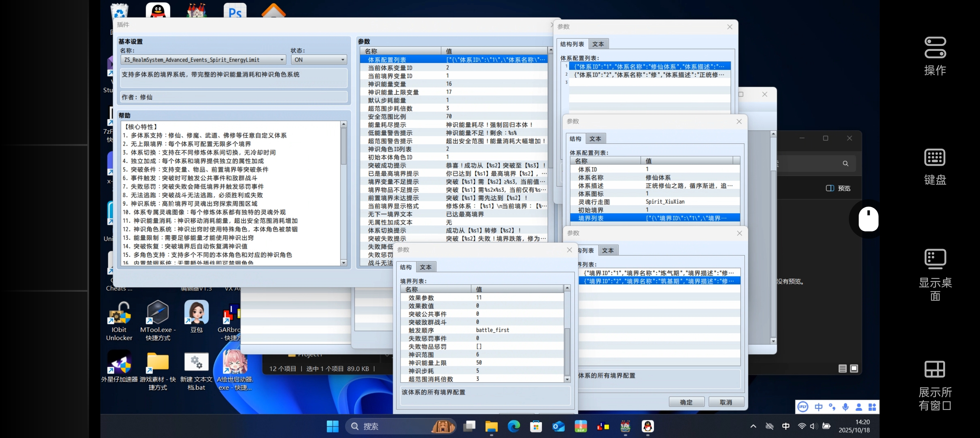
Task: Click the 操作 side panel icon
Action: click(935, 56)
